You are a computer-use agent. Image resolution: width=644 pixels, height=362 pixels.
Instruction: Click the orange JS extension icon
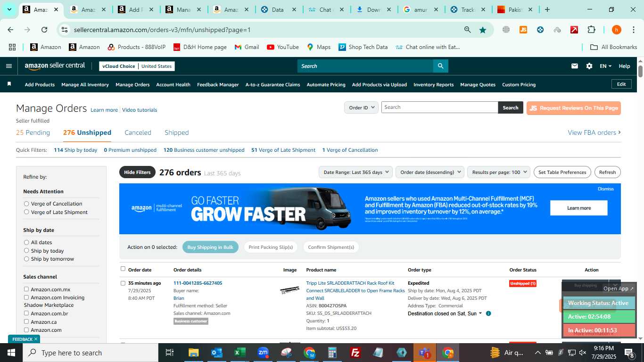pyautogui.click(x=523, y=30)
